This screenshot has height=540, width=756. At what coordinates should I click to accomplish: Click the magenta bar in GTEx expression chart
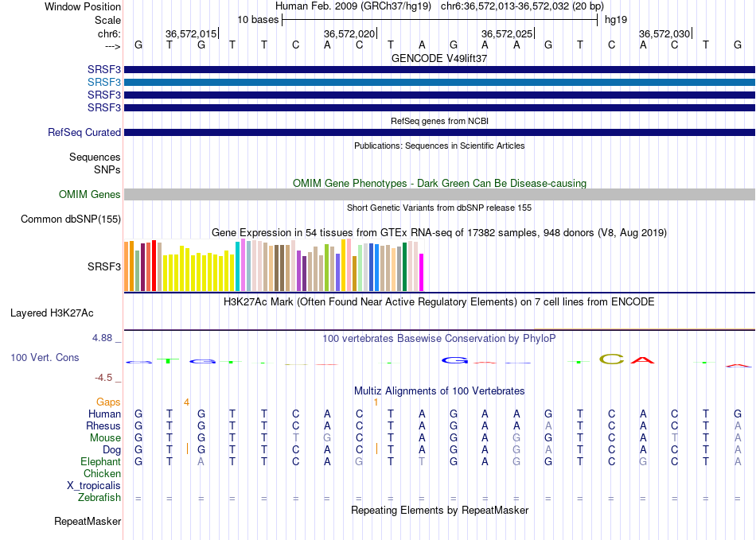click(x=422, y=272)
